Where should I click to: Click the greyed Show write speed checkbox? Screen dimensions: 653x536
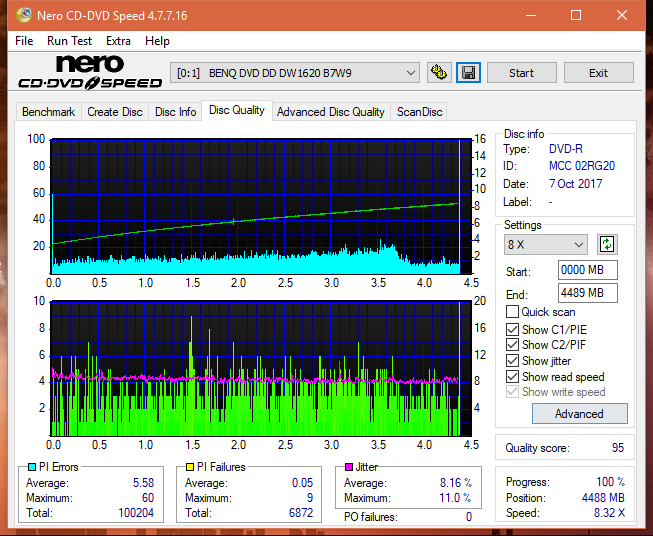[x=512, y=392]
